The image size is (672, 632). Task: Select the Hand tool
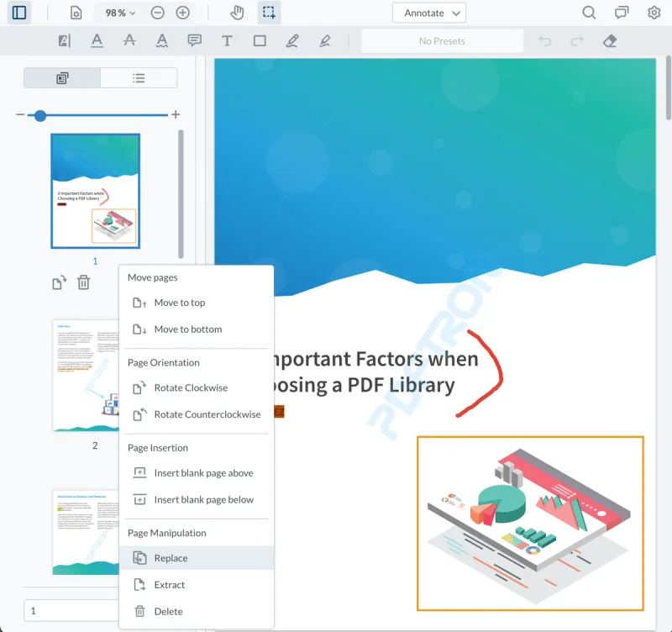[x=237, y=13]
